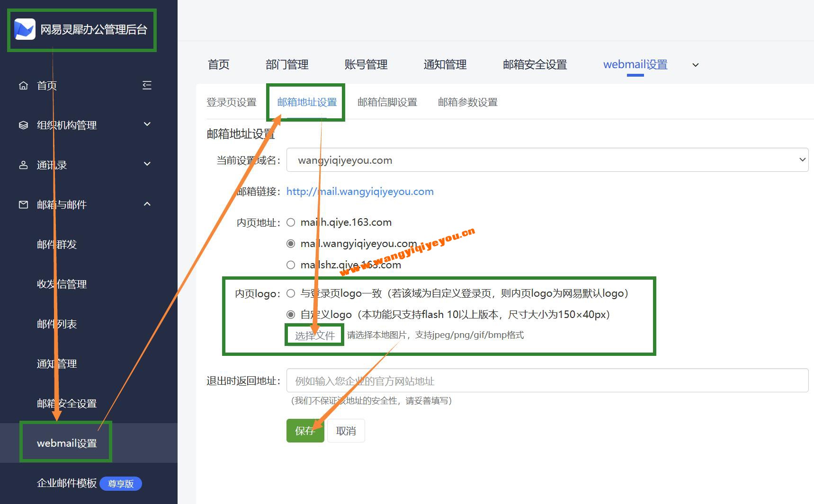Click the 退出时返回地址 input field
Image resolution: width=814 pixels, height=504 pixels.
click(547, 380)
